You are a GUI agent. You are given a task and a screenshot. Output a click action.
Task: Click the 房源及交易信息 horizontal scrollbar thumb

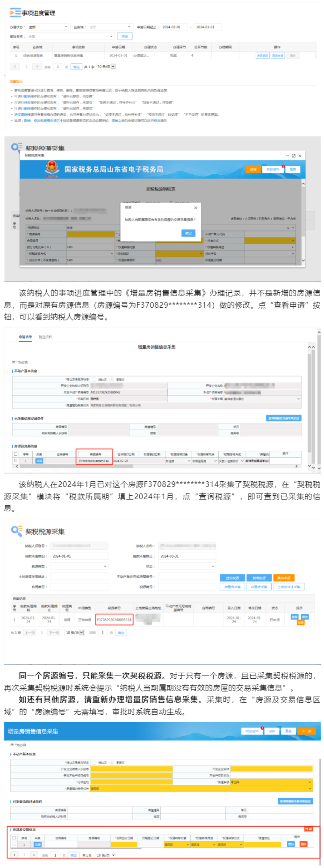point(76,466)
